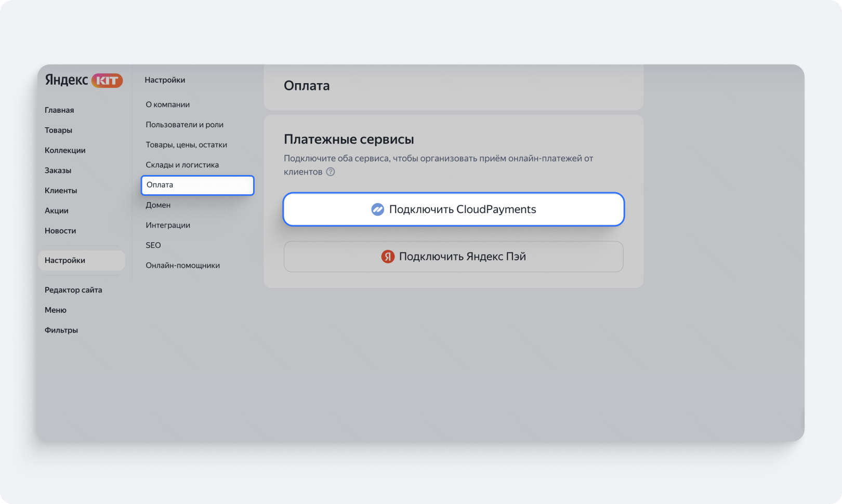Open Коллекции from the left menu
This screenshot has height=504, width=842.
65,150
